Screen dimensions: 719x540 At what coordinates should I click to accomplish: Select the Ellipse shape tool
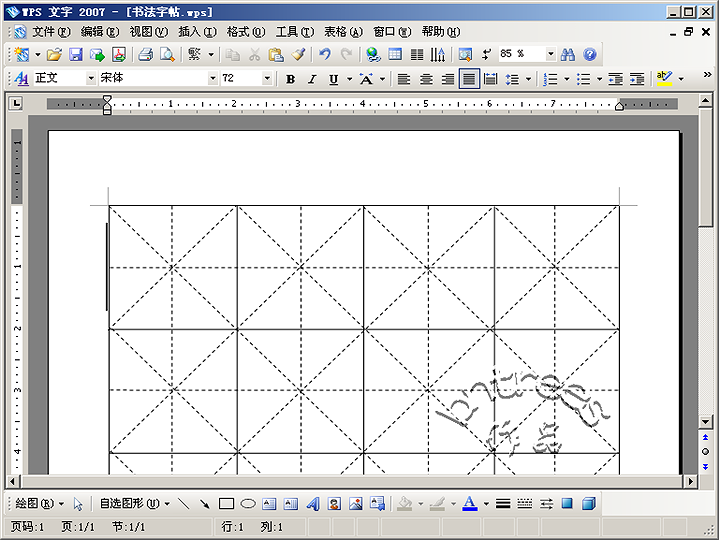coord(248,504)
